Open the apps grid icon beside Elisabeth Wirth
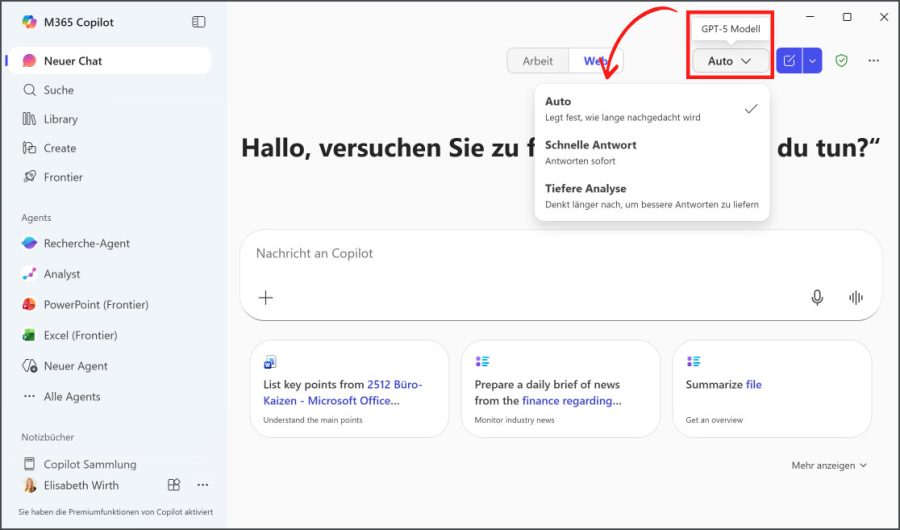900x530 pixels. [174, 485]
